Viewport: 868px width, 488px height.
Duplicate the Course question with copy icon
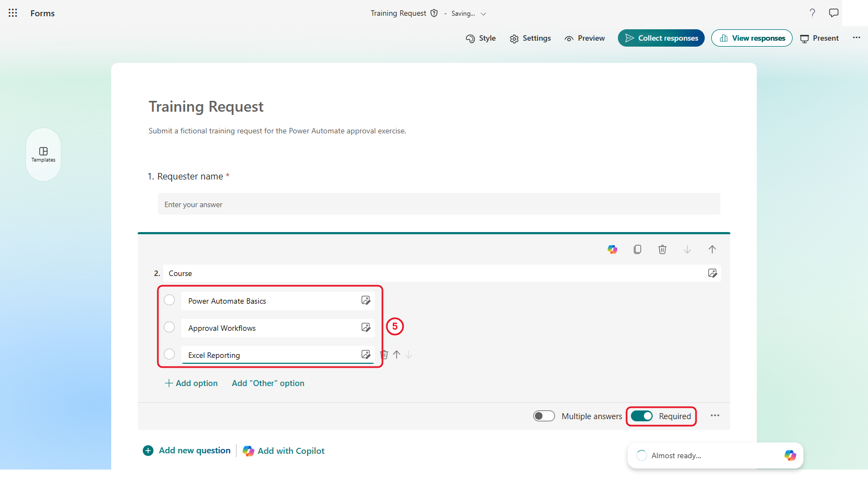(637, 249)
